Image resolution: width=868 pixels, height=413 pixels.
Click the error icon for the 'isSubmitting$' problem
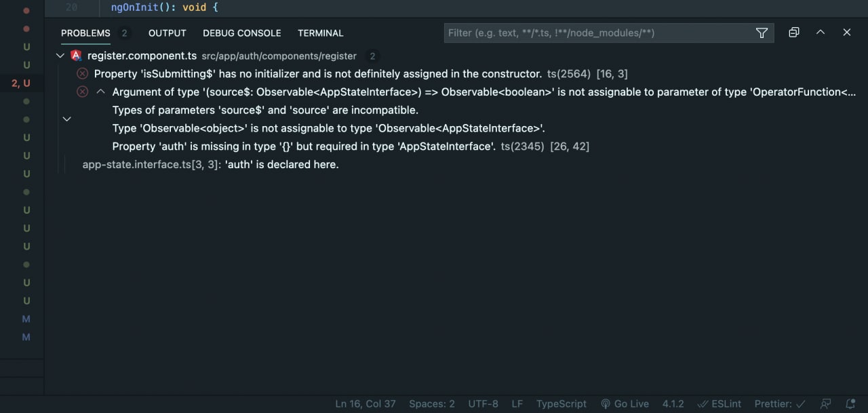[x=82, y=73]
